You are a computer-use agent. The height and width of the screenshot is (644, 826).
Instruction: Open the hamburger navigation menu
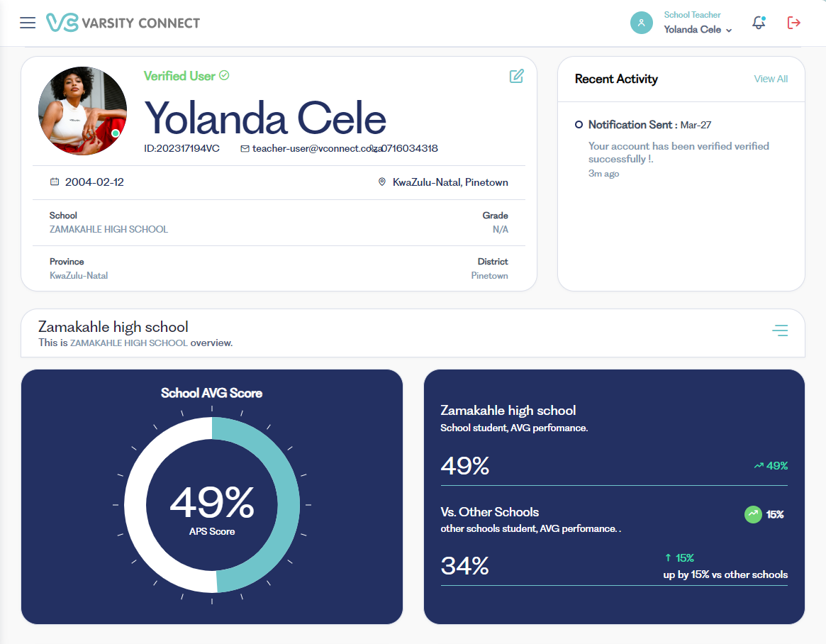coord(28,23)
